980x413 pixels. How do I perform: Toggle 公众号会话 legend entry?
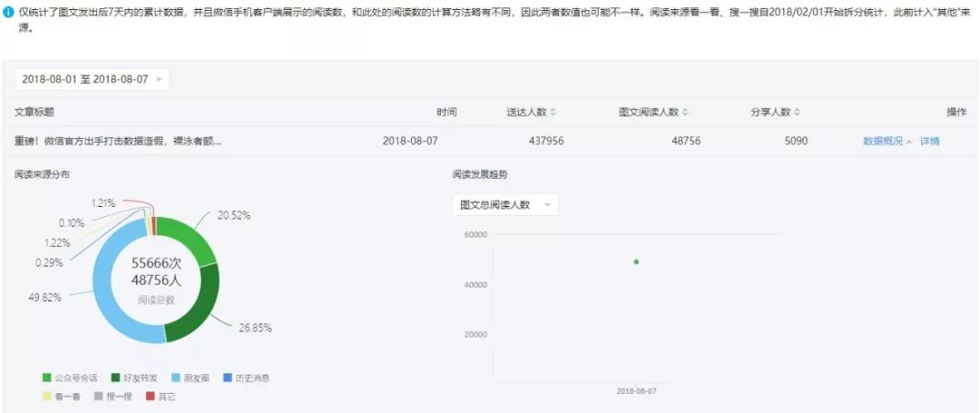(69, 378)
